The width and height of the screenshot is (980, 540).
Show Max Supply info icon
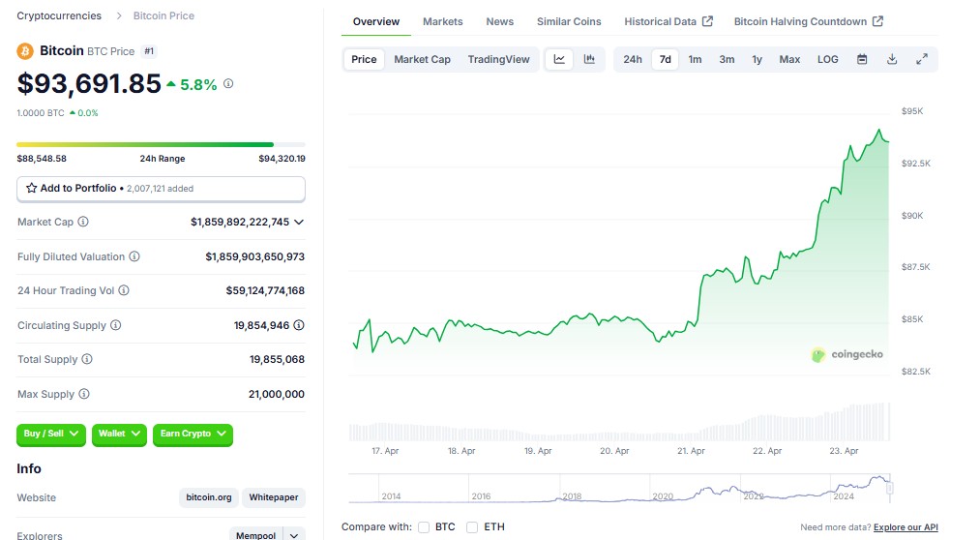point(84,395)
